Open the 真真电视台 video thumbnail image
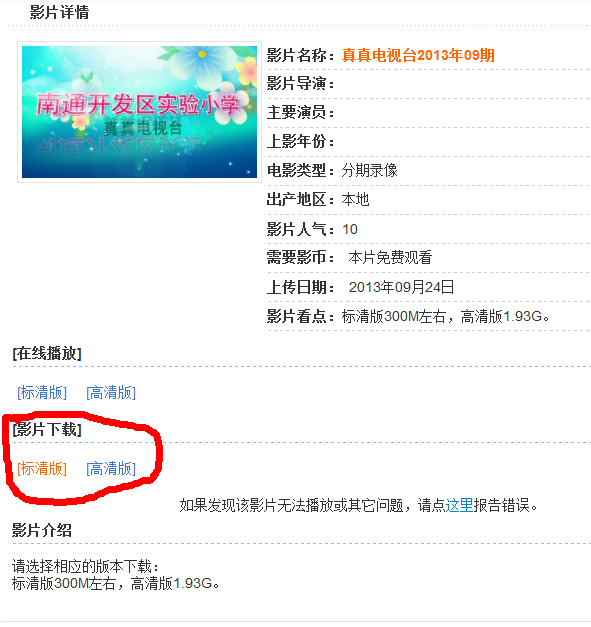 click(139, 112)
